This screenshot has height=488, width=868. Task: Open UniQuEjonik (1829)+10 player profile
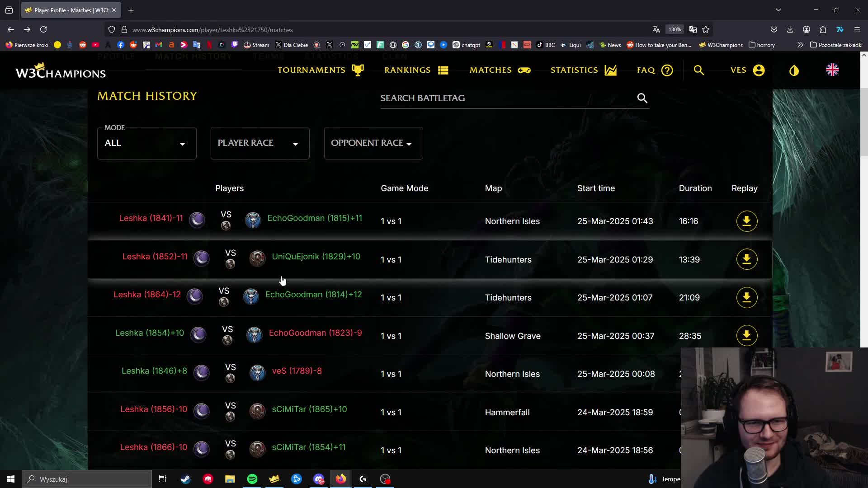click(316, 257)
